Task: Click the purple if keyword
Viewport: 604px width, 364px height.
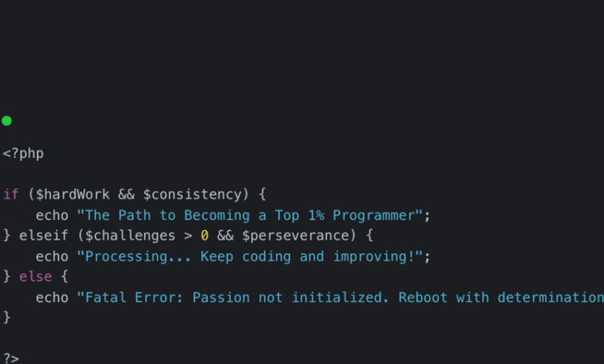Action: coord(11,194)
